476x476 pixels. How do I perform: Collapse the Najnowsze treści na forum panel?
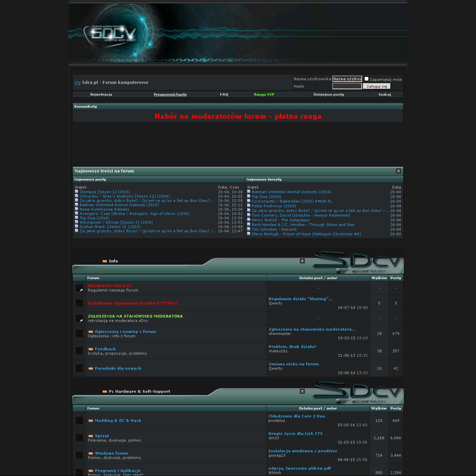click(398, 171)
